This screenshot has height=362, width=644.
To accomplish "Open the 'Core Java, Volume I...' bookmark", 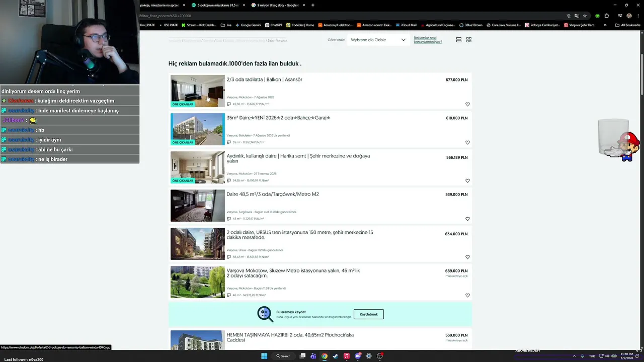I will click(x=504, y=25).
